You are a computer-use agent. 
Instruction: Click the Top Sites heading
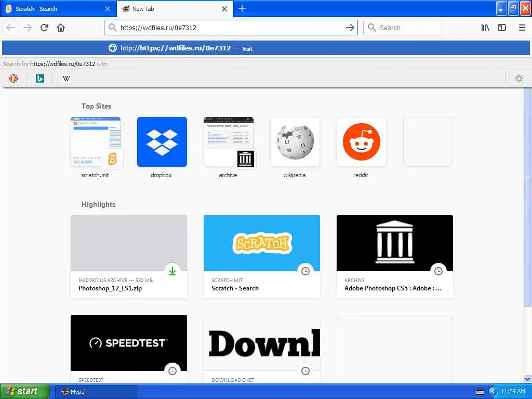tap(96, 106)
